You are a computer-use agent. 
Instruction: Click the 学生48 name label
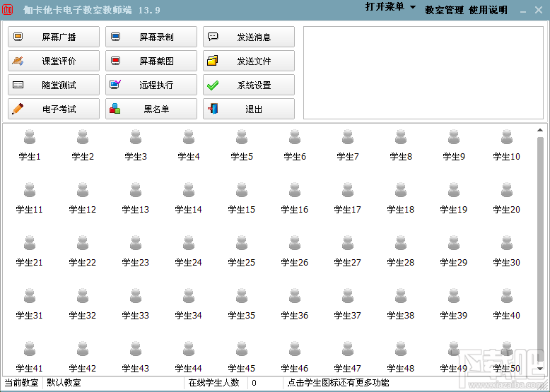[x=401, y=368]
